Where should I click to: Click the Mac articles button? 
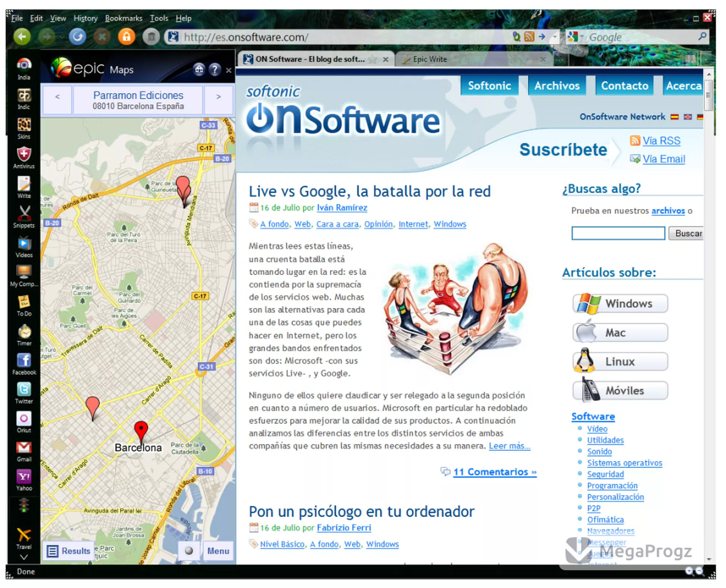coord(620,332)
